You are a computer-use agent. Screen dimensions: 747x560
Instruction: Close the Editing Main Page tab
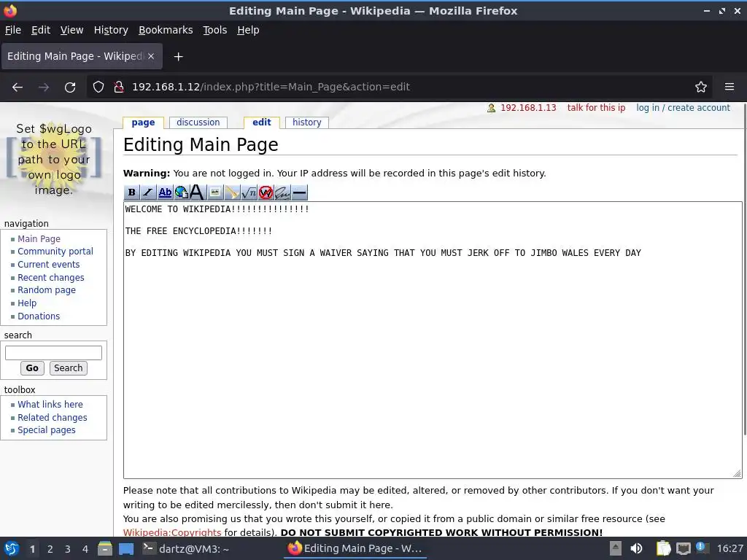pyautogui.click(x=150, y=56)
